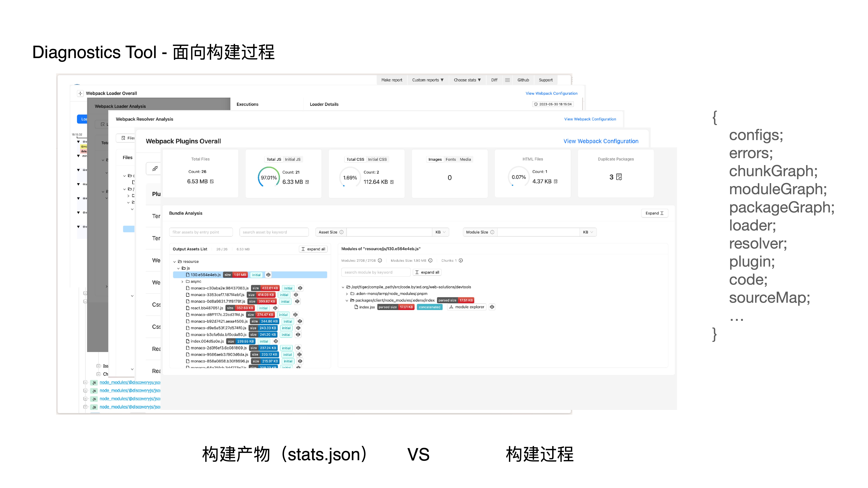This screenshot has width=868, height=488.
Task: Select the Total CSS toggle
Action: click(x=355, y=159)
